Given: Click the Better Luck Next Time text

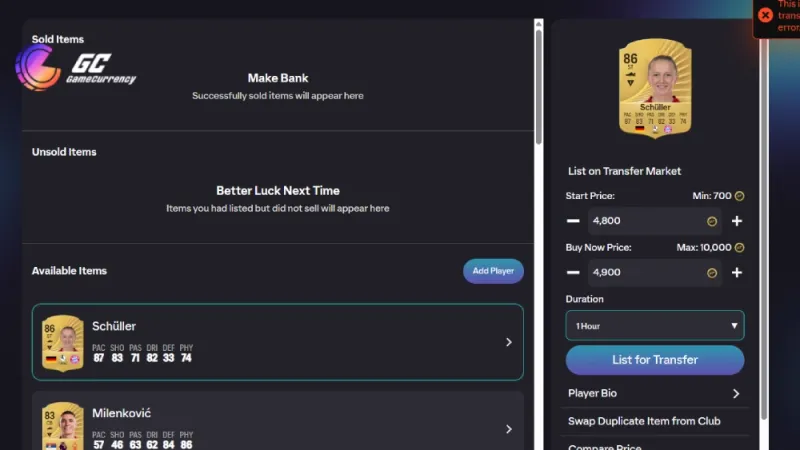Looking at the screenshot, I should click(278, 191).
